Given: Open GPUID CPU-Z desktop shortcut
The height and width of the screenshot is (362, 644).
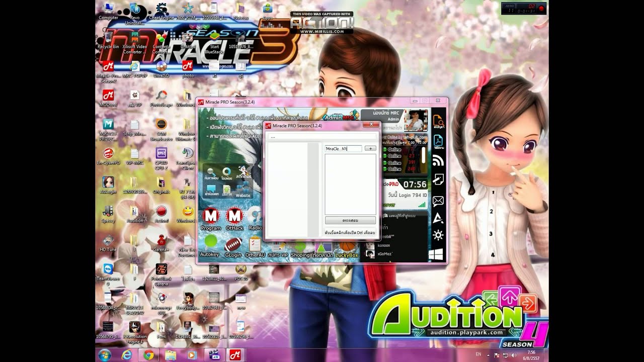Looking at the screenshot, I should pos(162,158).
